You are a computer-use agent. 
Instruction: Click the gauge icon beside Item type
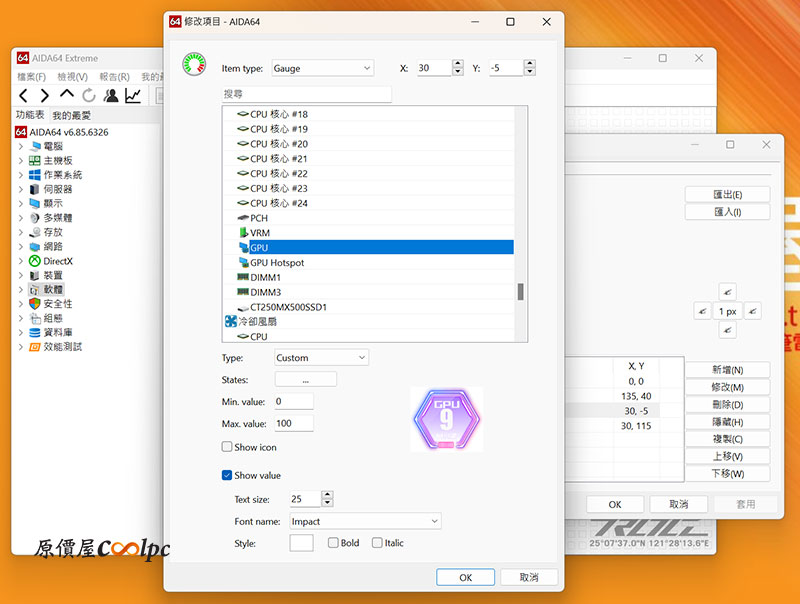pyautogui.click(x=194, y=64)
